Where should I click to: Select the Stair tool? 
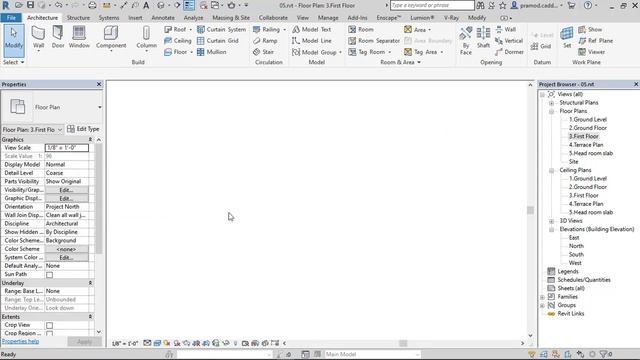[263, 52]
